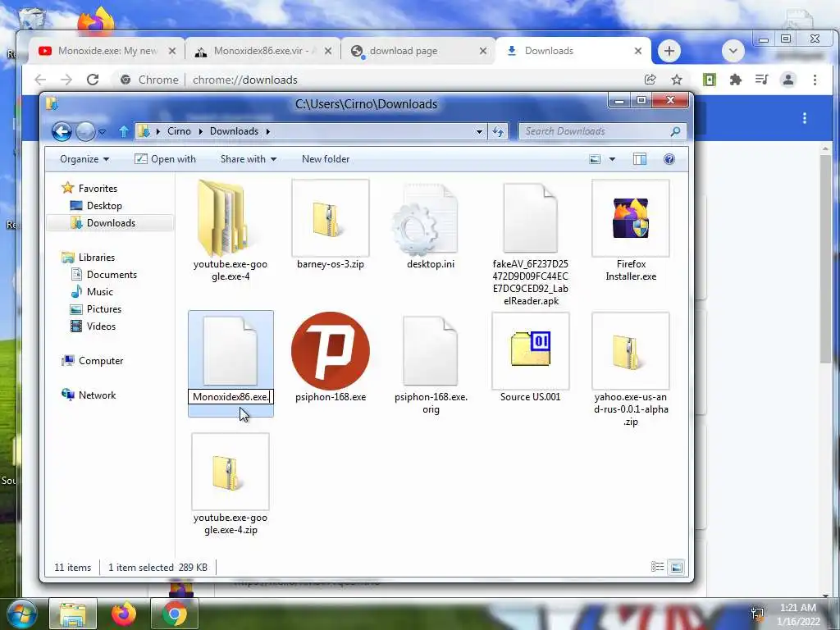Open recent locations dropdown arrow
Viewport: 840px width, 630px height.
[102, 131]
